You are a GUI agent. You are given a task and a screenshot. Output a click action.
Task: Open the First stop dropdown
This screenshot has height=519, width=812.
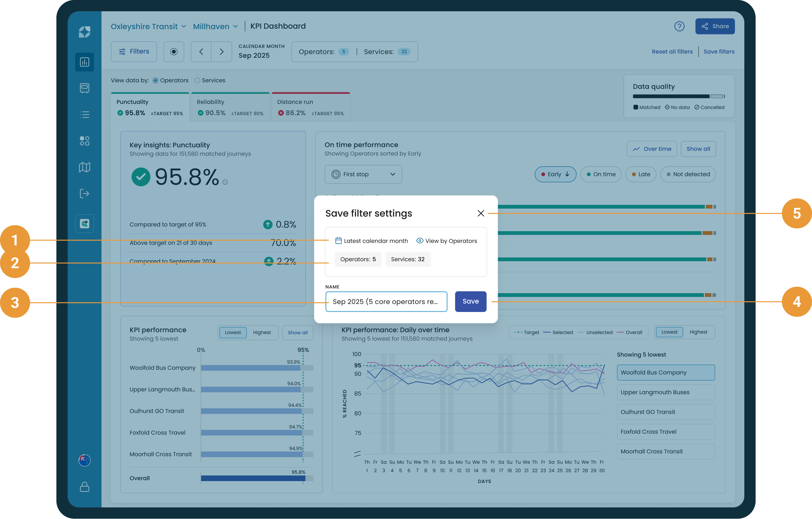click(363, 174)
